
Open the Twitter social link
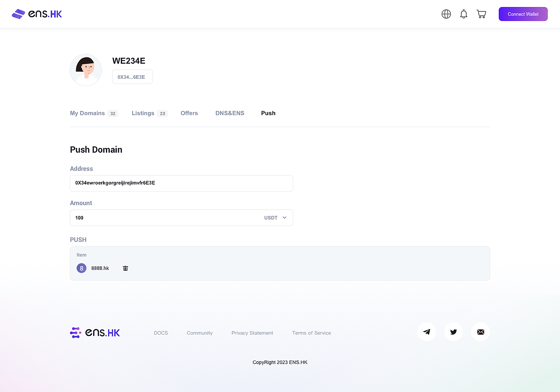pyautogui.click(x=453, y=332)
